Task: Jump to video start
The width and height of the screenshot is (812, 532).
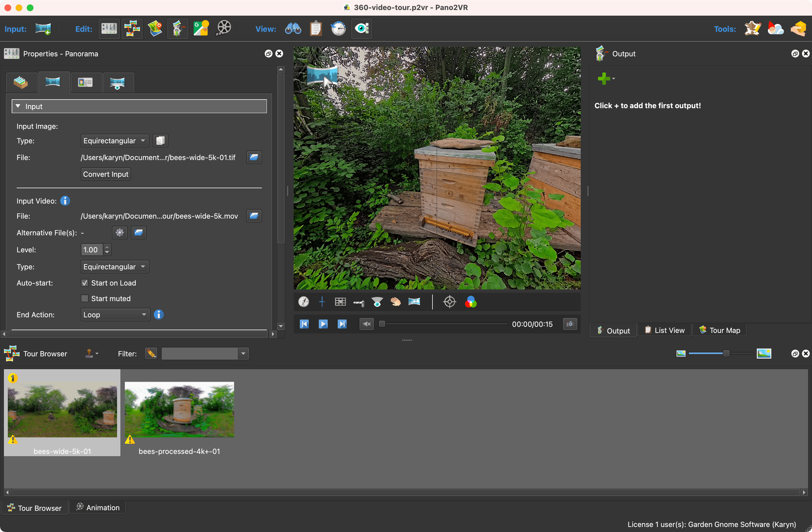Action: [304, 324]
